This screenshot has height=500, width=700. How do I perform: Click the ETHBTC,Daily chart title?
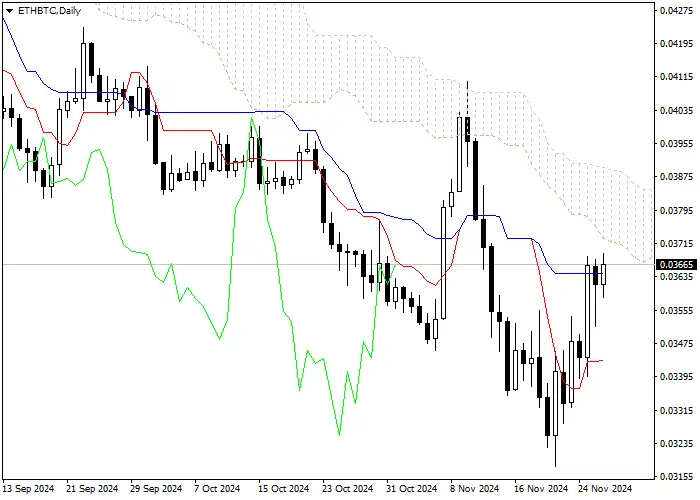click(49, 11)
